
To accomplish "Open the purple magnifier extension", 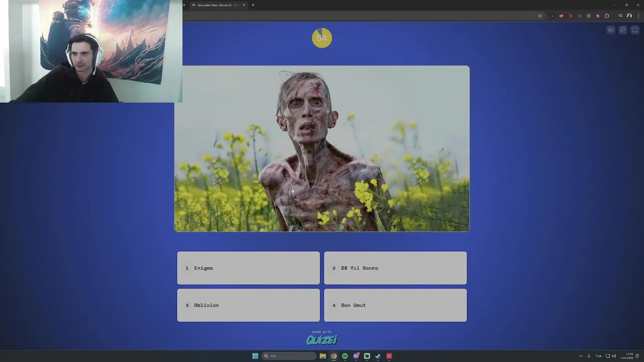I will coord(598,16).
